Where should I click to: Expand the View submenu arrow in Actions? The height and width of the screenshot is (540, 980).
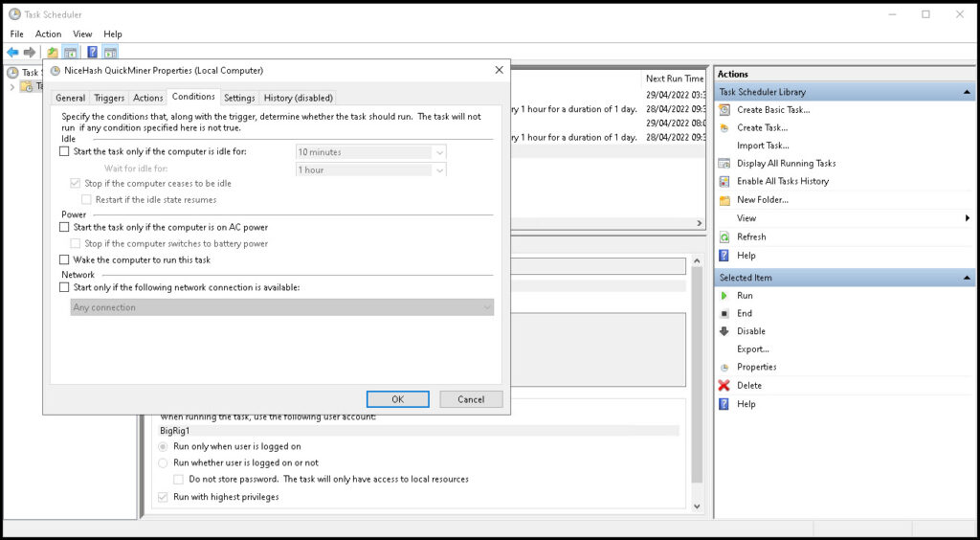pyautogui.click(x=968, y=218)
